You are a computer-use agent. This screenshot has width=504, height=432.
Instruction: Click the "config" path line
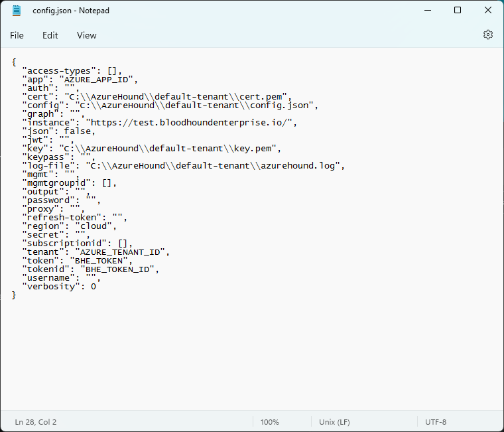pyautogui.click(x=170, y=106)
